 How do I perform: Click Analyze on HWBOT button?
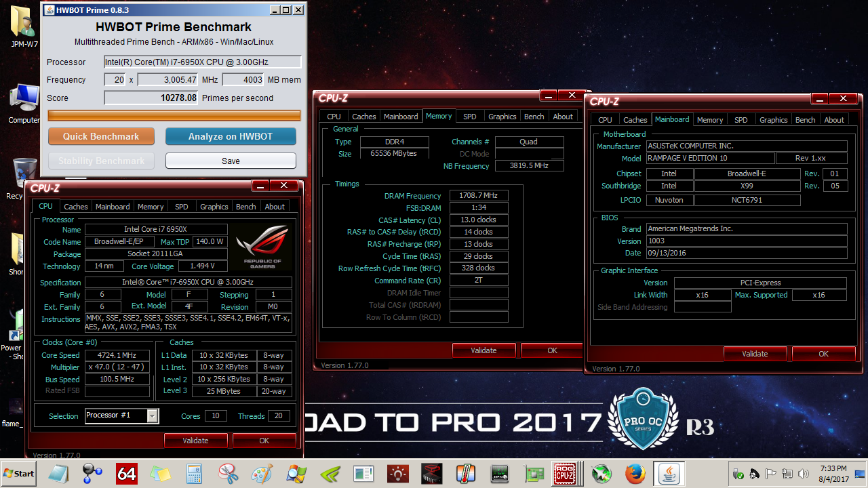pos(231,136)
